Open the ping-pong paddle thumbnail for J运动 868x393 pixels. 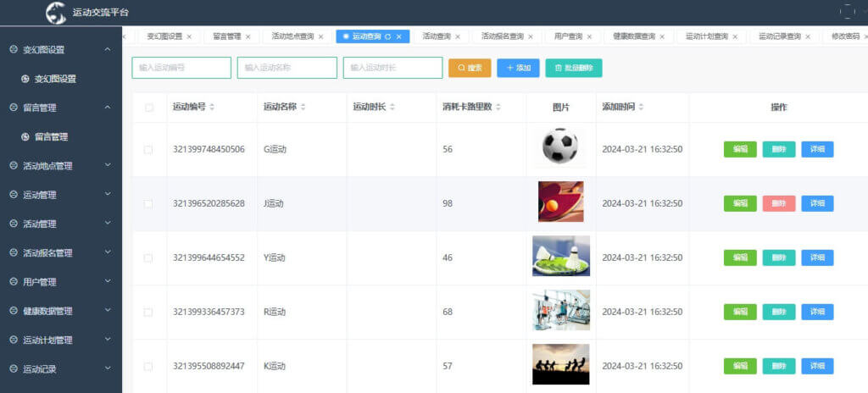pyautogui.click(x=561, y=202)
